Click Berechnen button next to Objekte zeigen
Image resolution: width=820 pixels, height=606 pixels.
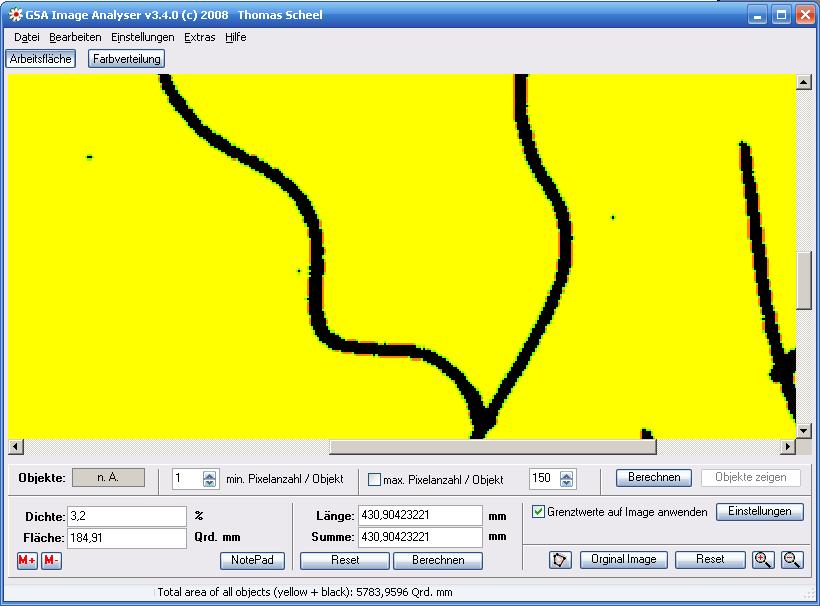pyautogui.click(x=654, y=477)
